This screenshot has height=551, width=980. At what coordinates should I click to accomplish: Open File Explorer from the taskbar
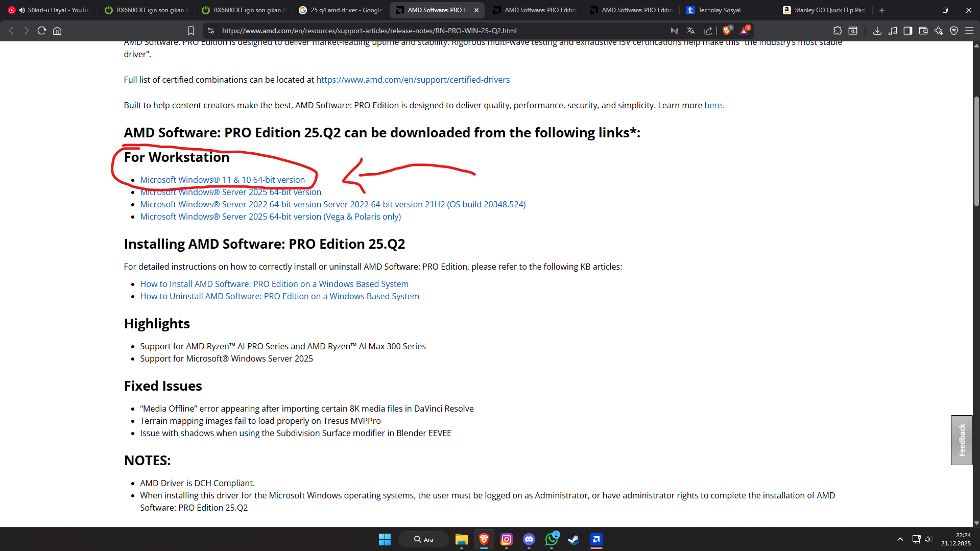coord(462,539)
